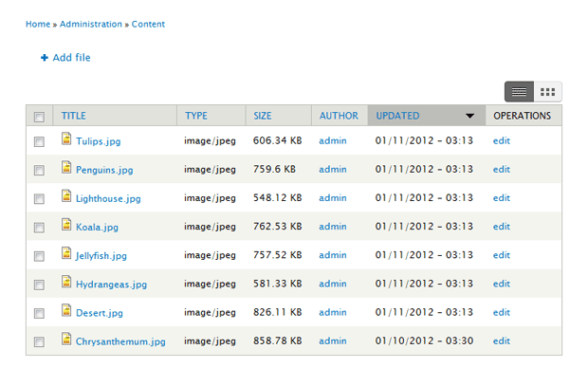This screenshot has width=588, height=368.
Task: Open Administration in the breadcrumb
Action: tap(91, 24)
